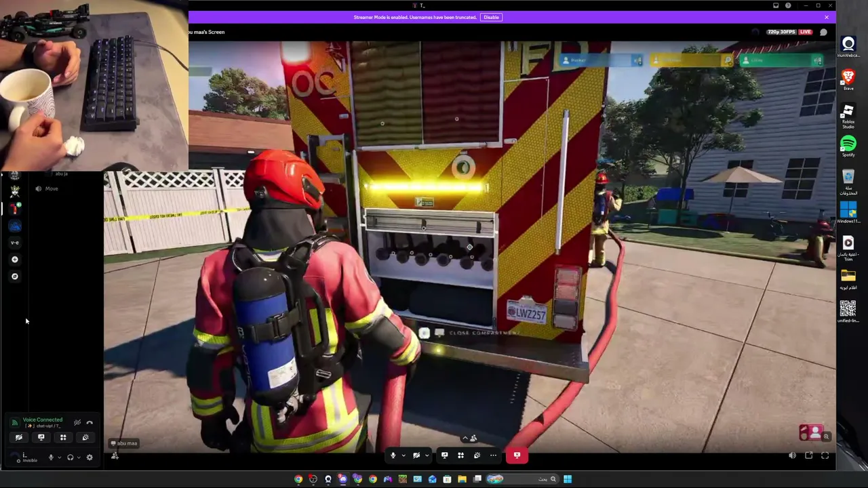
Task: Open the soundboard in the voice panel
Action: coord(85,437)
